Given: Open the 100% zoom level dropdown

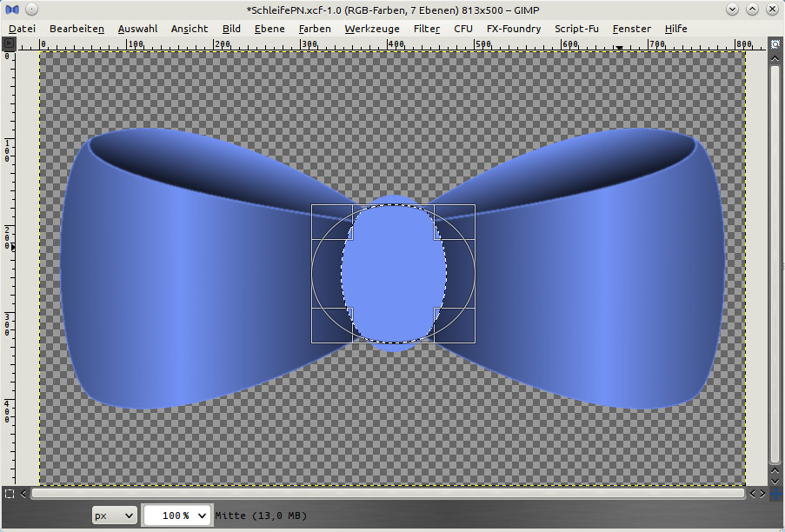Looking at the screenshot, I should tap(177, 515).
